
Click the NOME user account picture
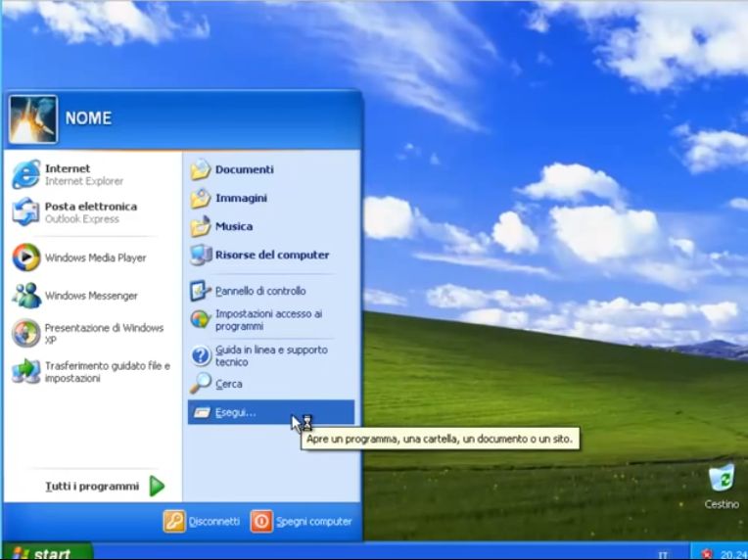pos(33,119)
